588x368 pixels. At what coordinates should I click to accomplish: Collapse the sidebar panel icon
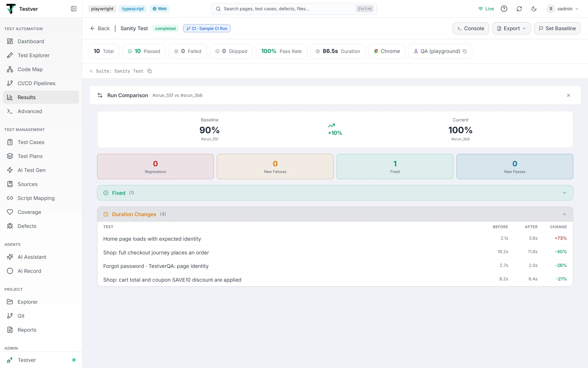click(73, 9)
